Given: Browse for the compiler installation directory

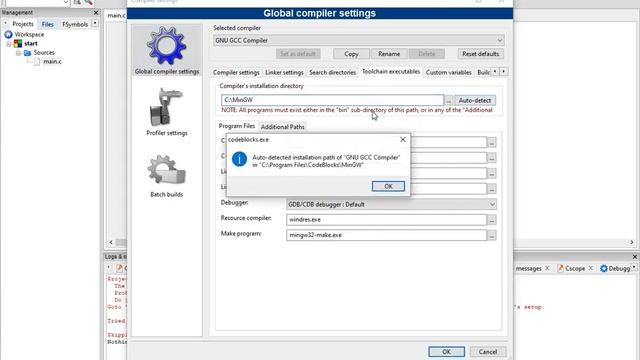Looking at the screenshot, I should 449,100.
